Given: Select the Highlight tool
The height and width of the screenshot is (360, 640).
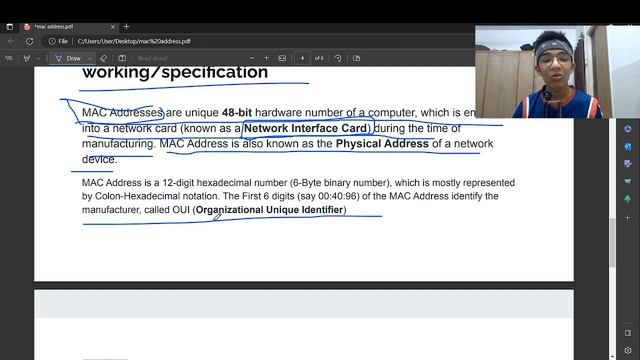Looking at the screenshot, I should click(x=27, y=58).
